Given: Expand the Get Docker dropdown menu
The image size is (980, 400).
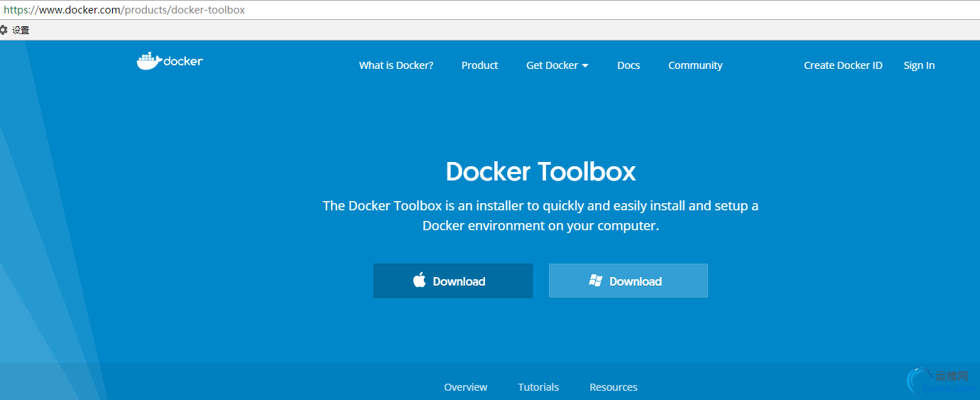Looking at the screenshot, I should pos(557,65).
